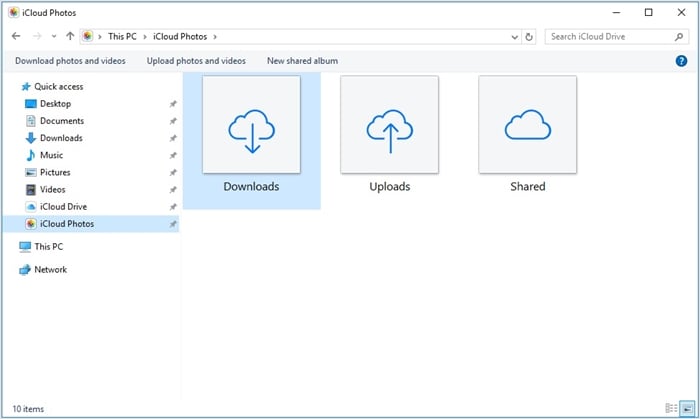Switch to details view in status bar
The height and width of the screenshot is (419, 700).
pos(671,408)
